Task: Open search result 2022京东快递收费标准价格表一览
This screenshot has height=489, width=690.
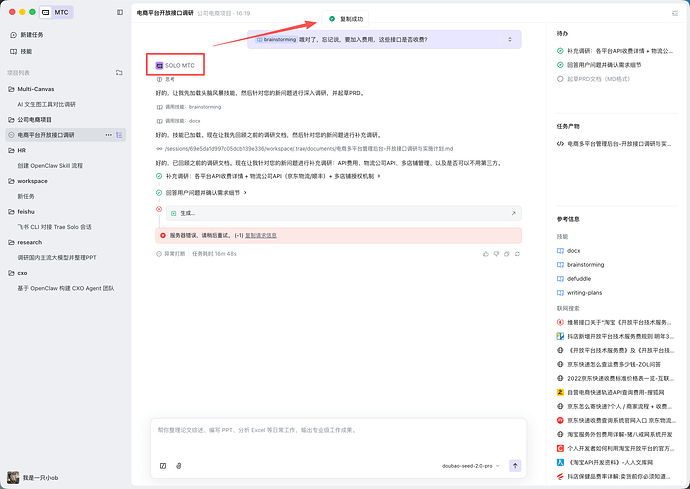Action: tap(615, 379)
